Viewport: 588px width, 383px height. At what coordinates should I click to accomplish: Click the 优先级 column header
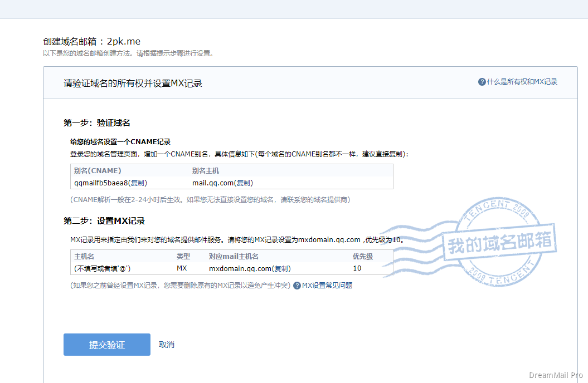pyautogui.click(x=363, y=257)
